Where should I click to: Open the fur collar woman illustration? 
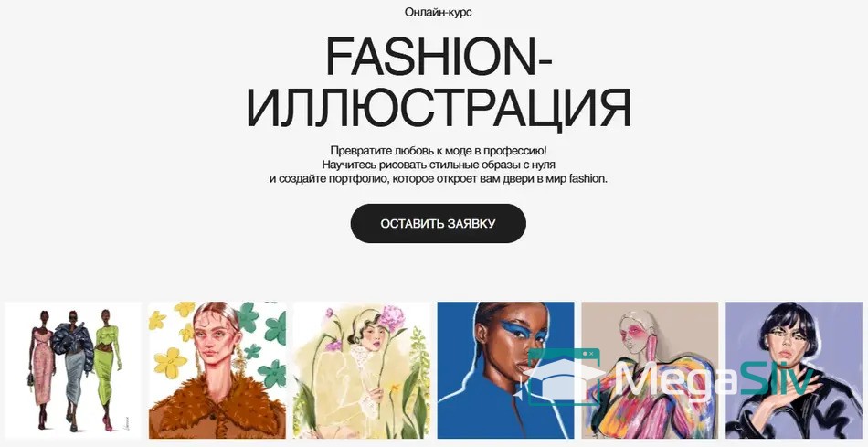tap(217, 370)
